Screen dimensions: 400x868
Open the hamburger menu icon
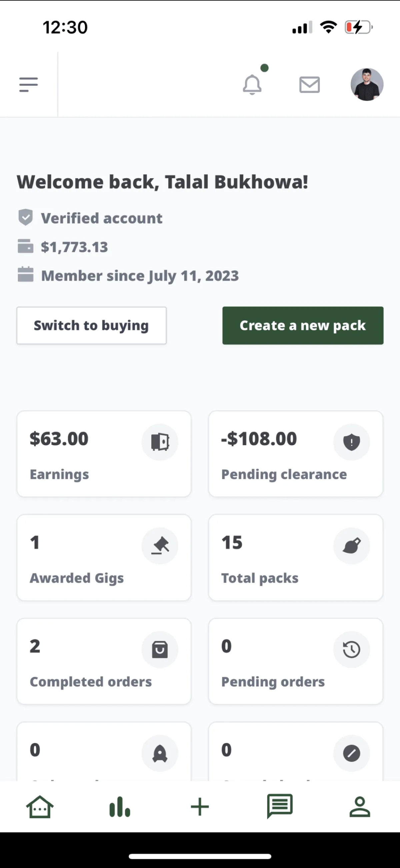tap(29, 84)
